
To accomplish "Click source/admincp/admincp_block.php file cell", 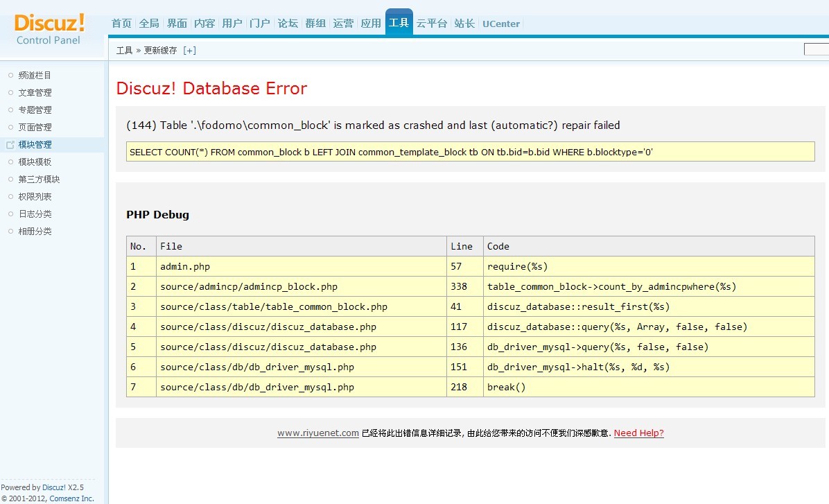I will (x=302, y=286).
